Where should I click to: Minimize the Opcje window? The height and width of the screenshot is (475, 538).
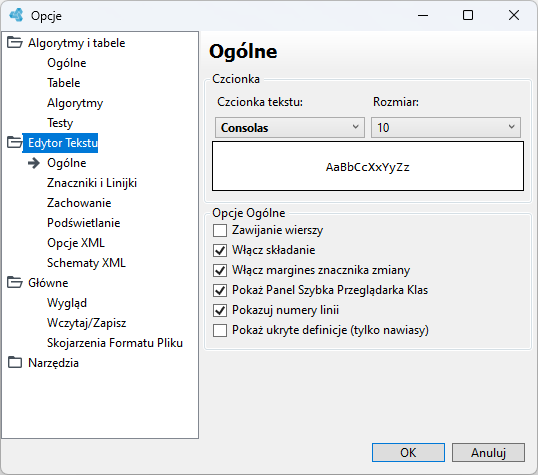[423, 15]
